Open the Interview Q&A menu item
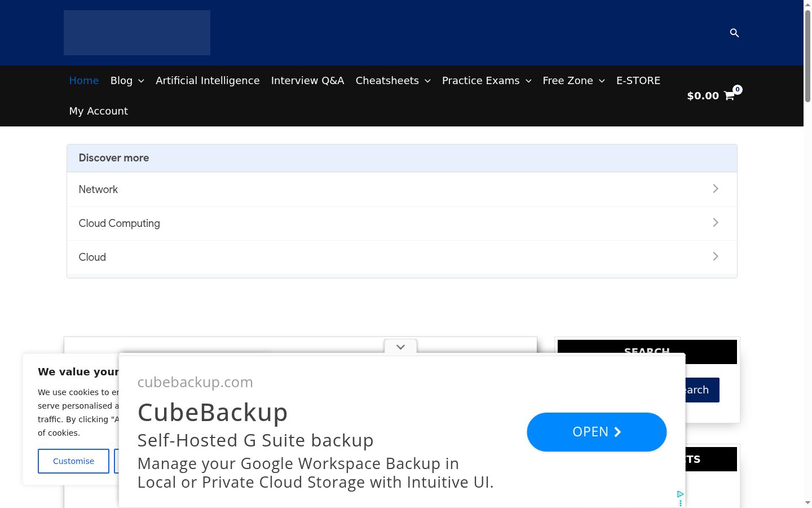 pyautogui.click(x=307, y=81)
